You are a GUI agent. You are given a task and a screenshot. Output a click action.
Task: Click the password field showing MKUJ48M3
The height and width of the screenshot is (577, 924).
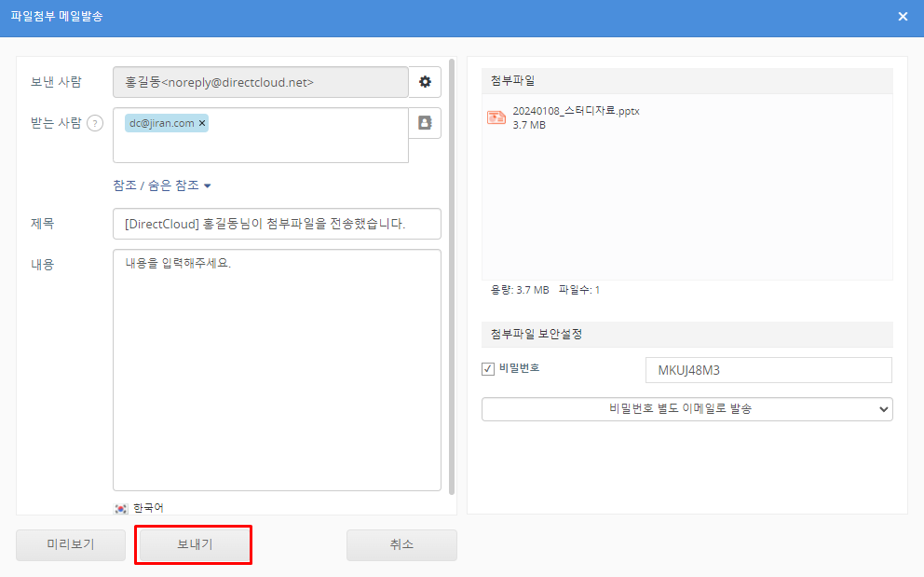768,370
